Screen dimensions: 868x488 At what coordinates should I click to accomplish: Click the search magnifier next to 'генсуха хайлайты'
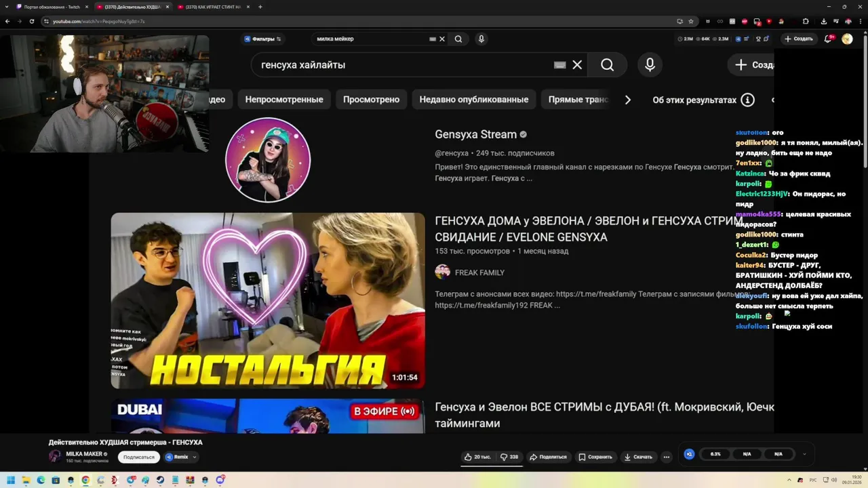point(607,65)
